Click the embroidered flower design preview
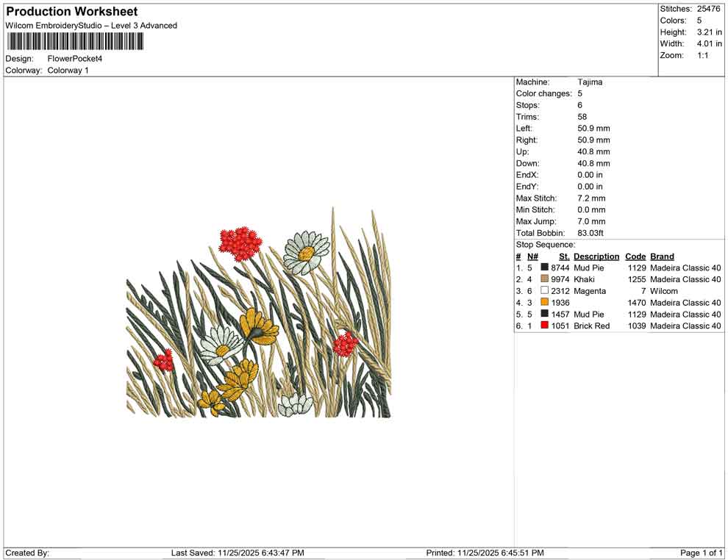Screen dimensions: 728x560 (259, 312)
